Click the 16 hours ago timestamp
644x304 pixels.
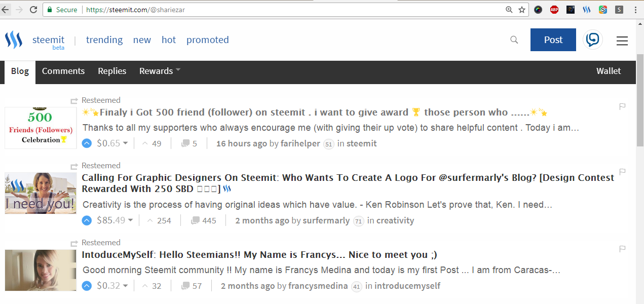click(x=242, y=143)
